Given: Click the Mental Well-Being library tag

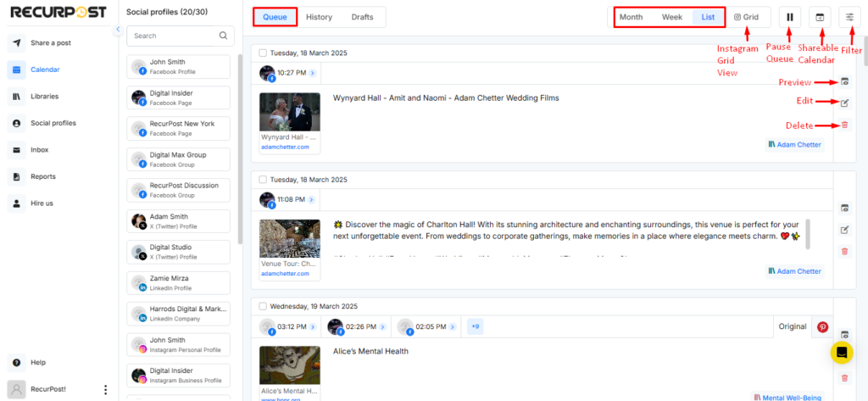Looking at the screenshot, I should [x=787, y=397].
